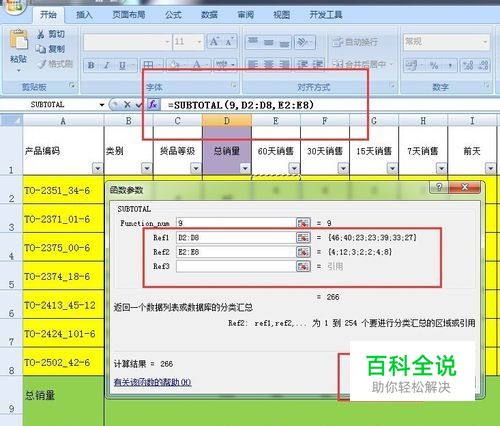Open the 数据 (Data) ribbon tab
Screen dimensions: 500x426
[x=209, y=15]
